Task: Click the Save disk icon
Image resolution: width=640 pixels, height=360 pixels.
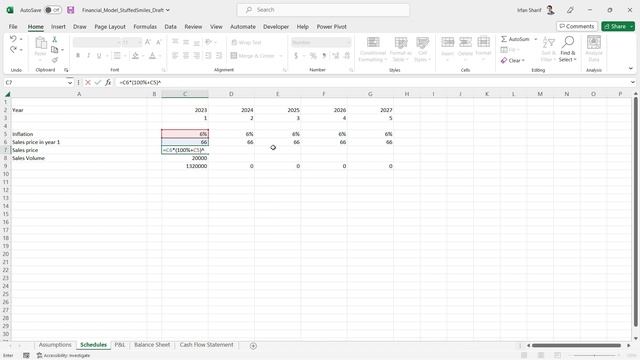Action: click(71, 10)
